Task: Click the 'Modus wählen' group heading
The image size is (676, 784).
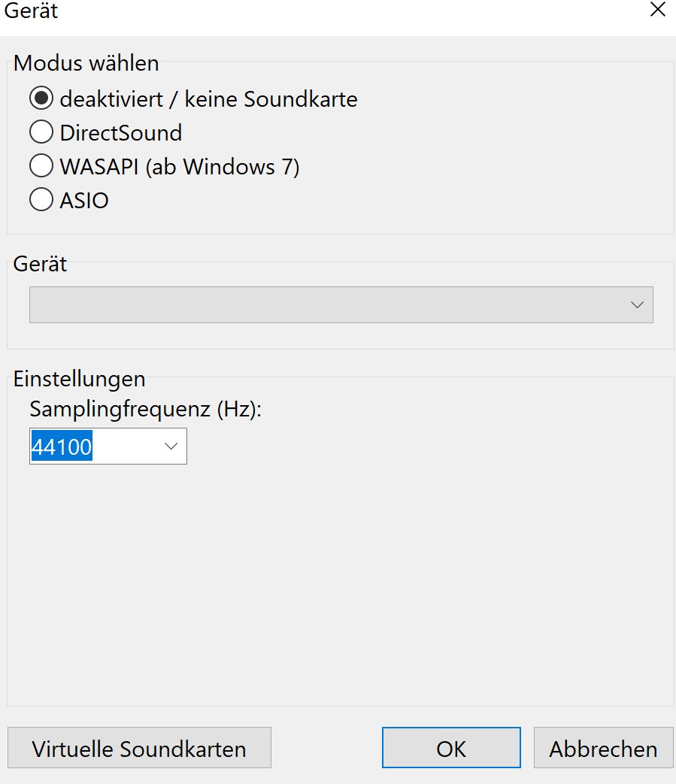Action: (x=86, y=63)
